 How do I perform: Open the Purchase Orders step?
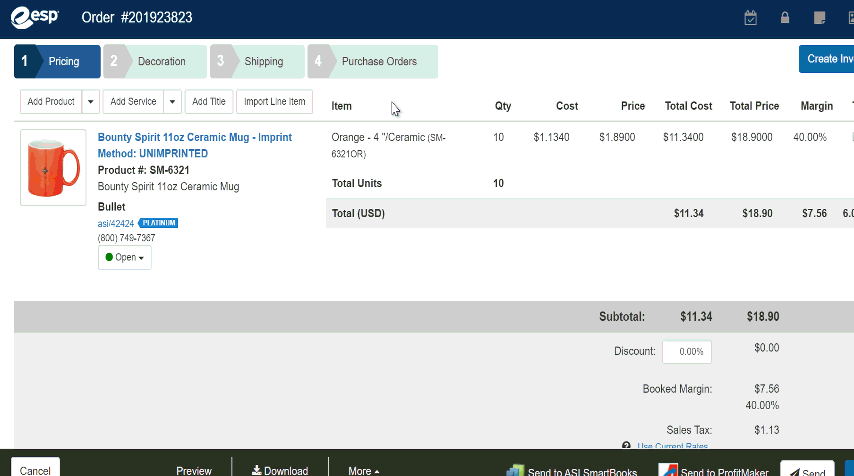(x=373, y=61)
